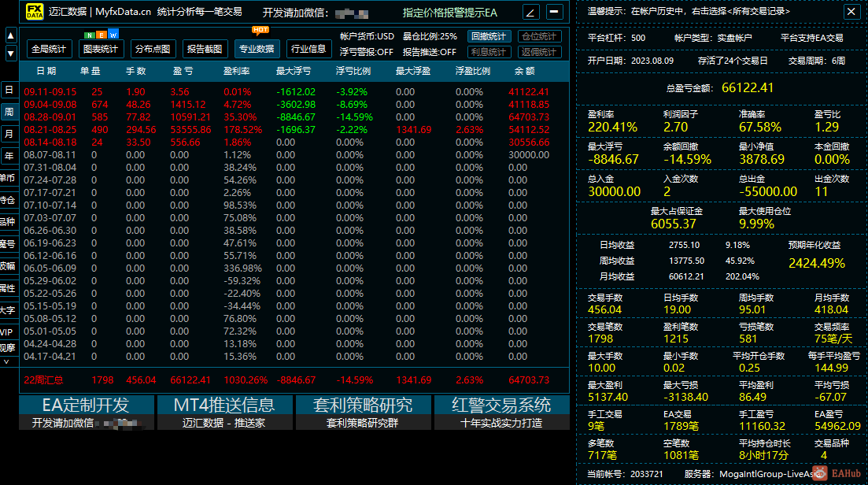Open the 专业数据 professional data tab

point(257,49)
